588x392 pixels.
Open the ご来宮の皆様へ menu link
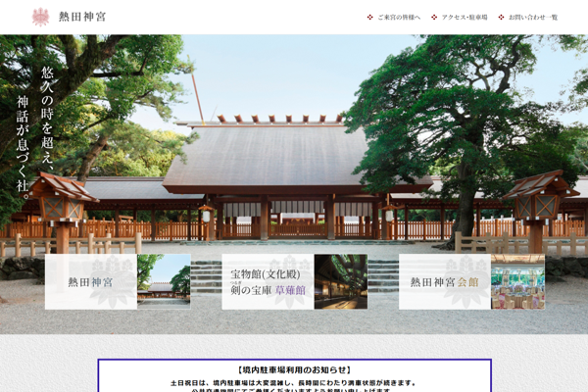399,18
